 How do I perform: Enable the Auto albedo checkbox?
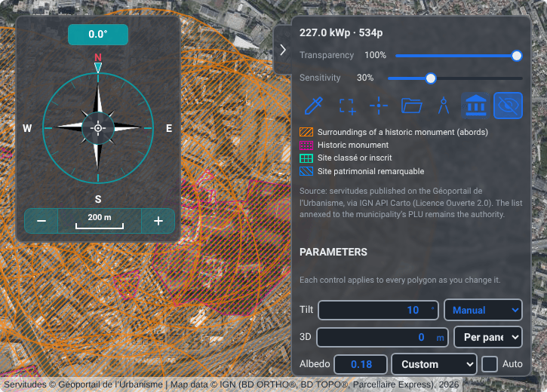coord(490,364)
